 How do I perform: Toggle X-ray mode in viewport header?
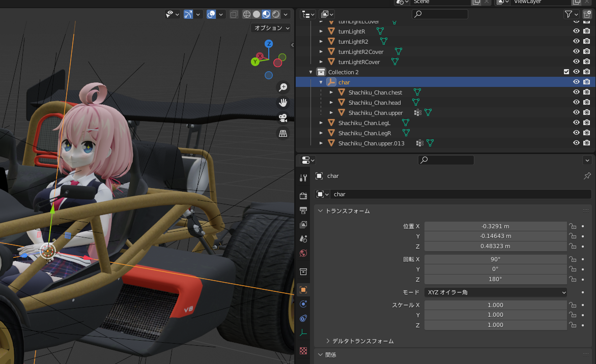point(234,14)
